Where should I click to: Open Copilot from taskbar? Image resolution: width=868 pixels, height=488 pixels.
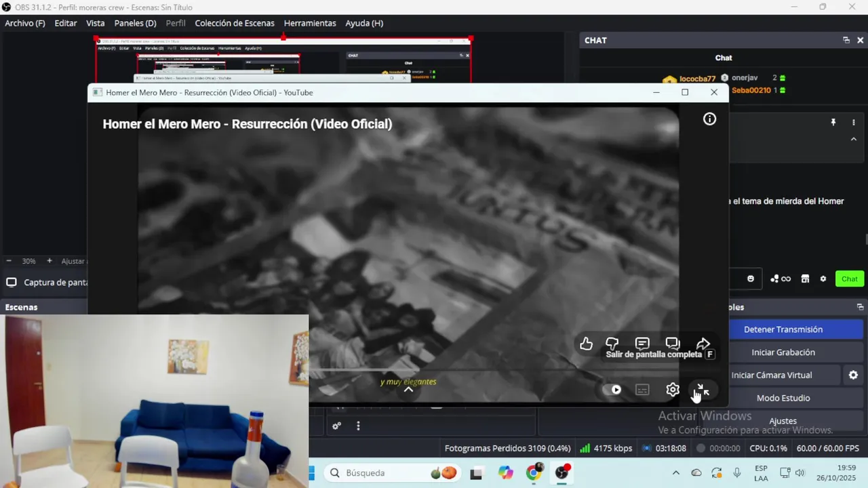[x=505, y=473]
